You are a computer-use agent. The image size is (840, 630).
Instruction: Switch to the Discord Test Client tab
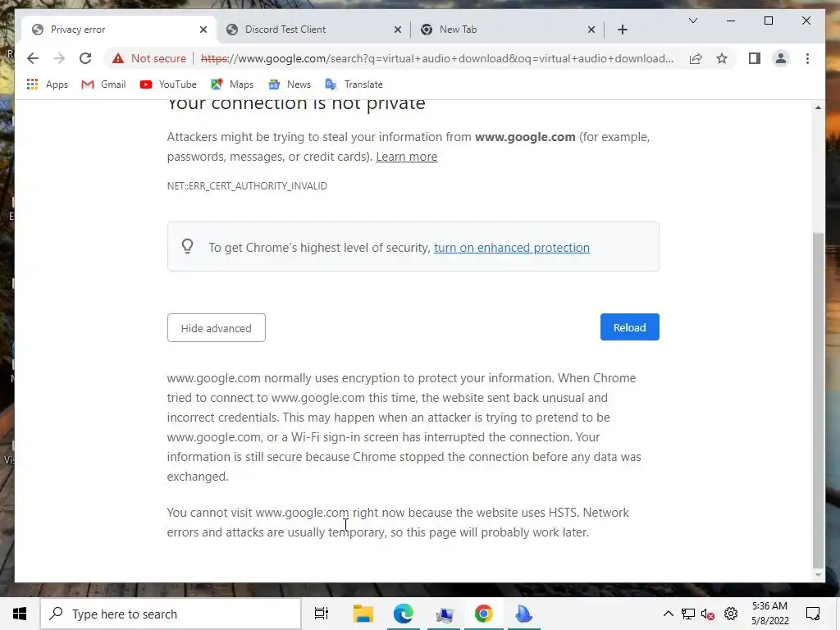click(x=314, y=30)
